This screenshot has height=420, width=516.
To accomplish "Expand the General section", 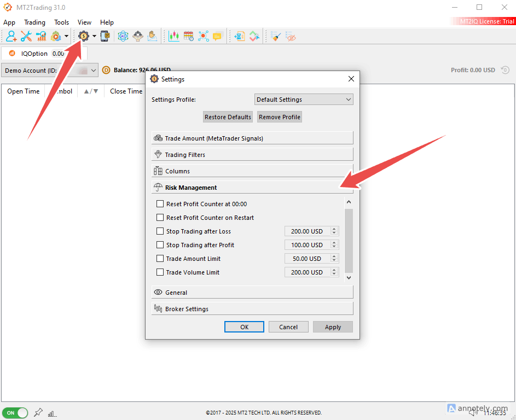I will click(252, 293).
